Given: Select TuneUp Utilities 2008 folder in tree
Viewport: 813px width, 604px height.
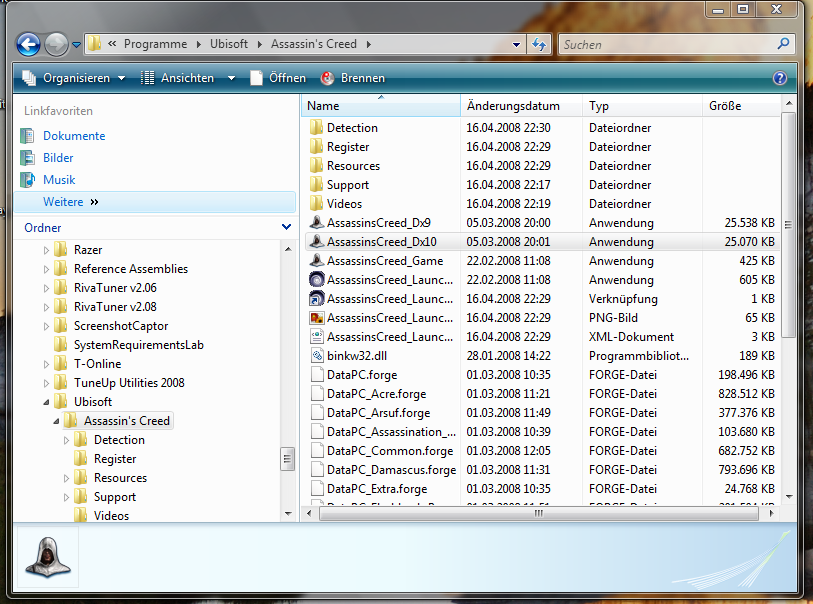Looking at the screenshot, I should click(x=129, y=383).
